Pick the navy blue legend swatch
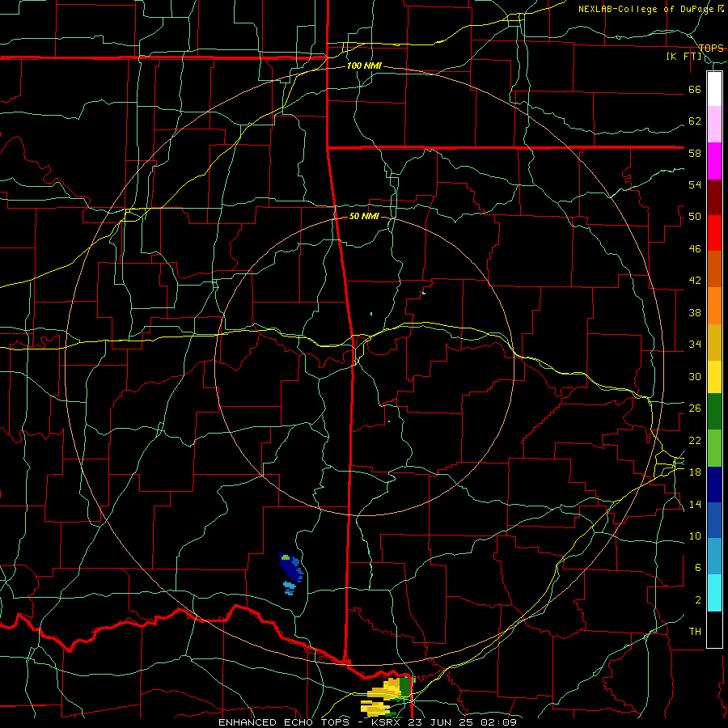728x728 pixels. 714,485
